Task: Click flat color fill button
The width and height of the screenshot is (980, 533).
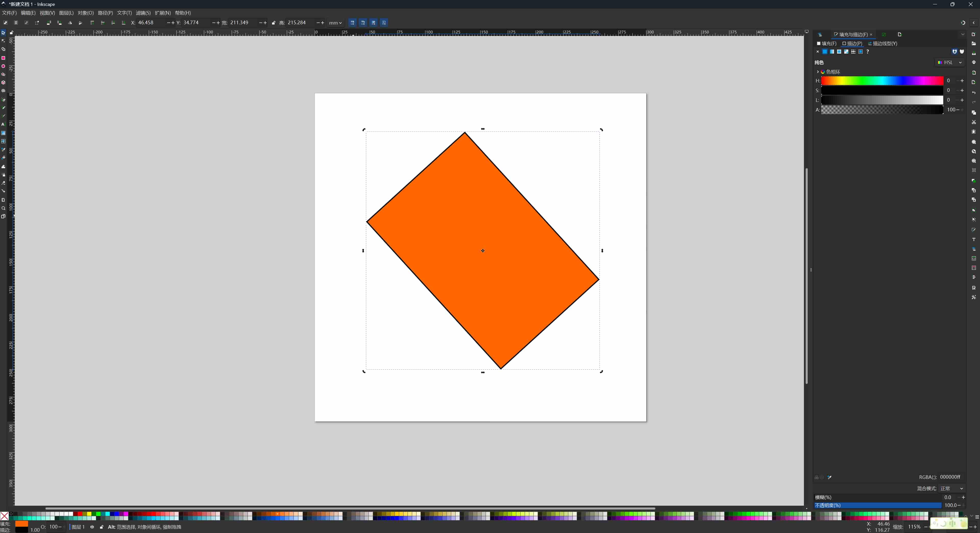Action: (x=824, y=52)
